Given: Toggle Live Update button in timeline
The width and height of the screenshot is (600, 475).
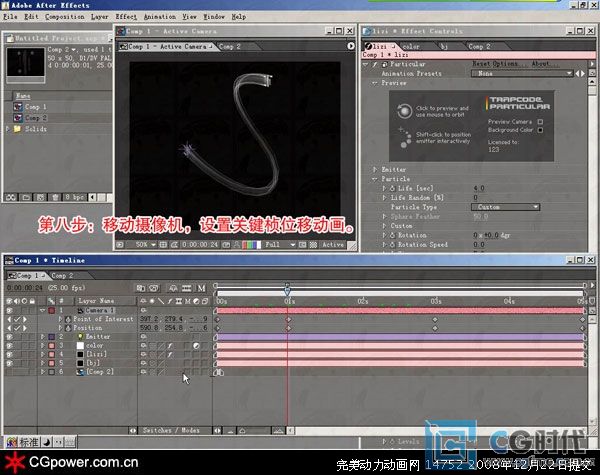Looking at the screenshot, I should (141, 288).
